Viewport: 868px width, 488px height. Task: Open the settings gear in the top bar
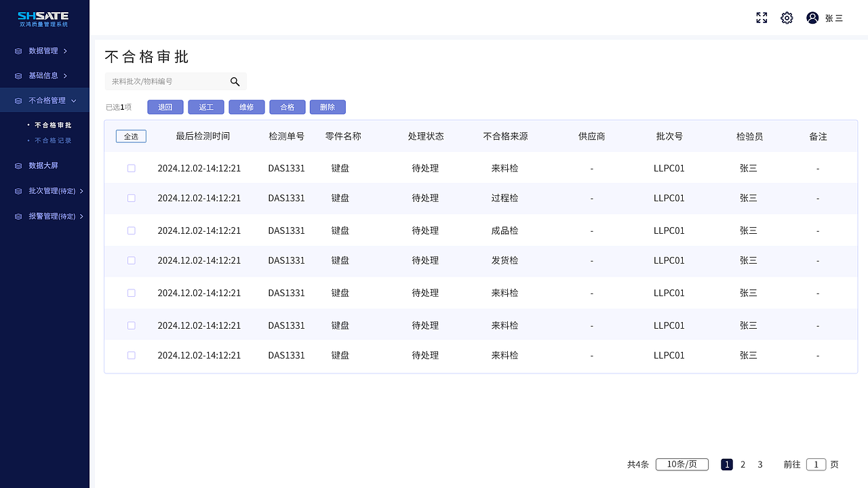tap(787, 18)
